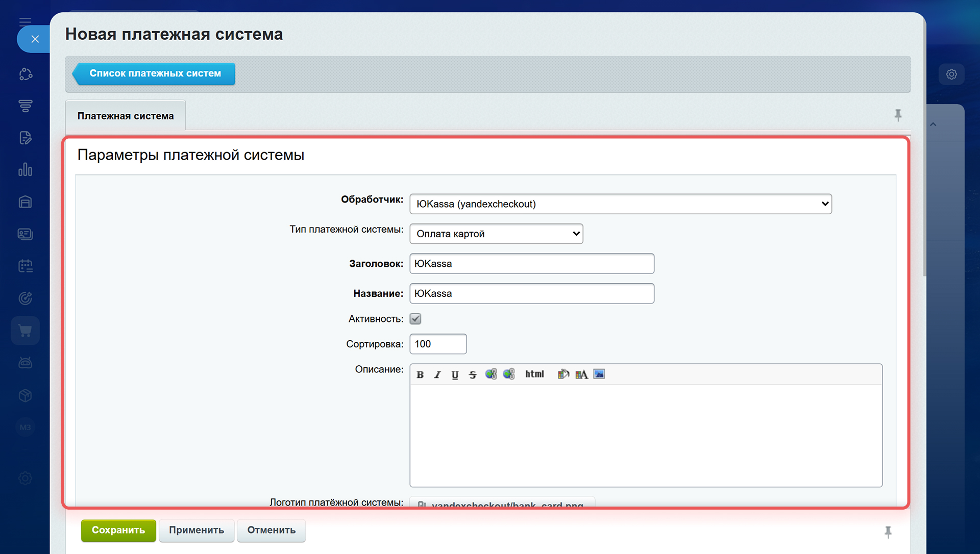
Task: Open the background fill color picker
Action: click(563, 374)
